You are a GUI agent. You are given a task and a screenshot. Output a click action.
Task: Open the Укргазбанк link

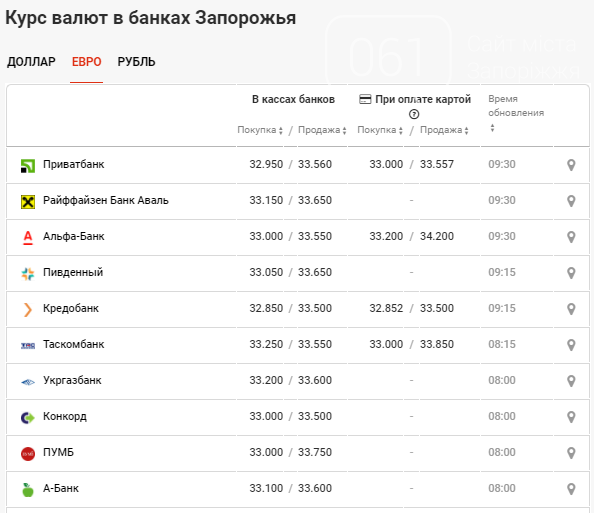72,380
